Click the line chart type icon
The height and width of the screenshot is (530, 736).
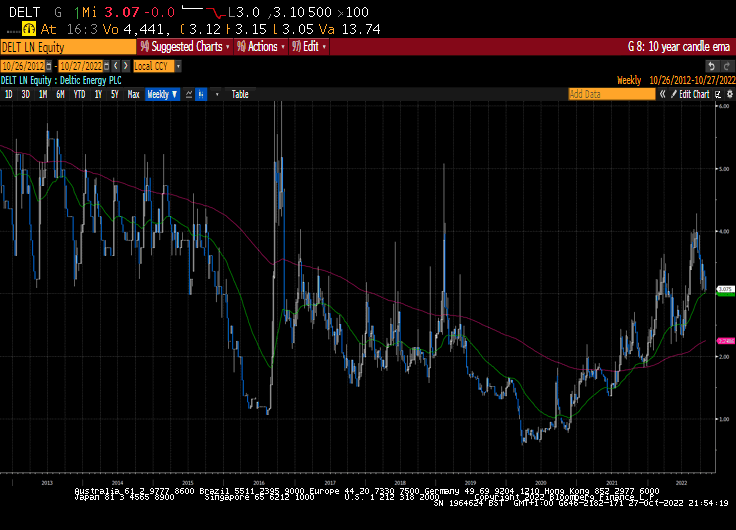[x=187, y=94]
